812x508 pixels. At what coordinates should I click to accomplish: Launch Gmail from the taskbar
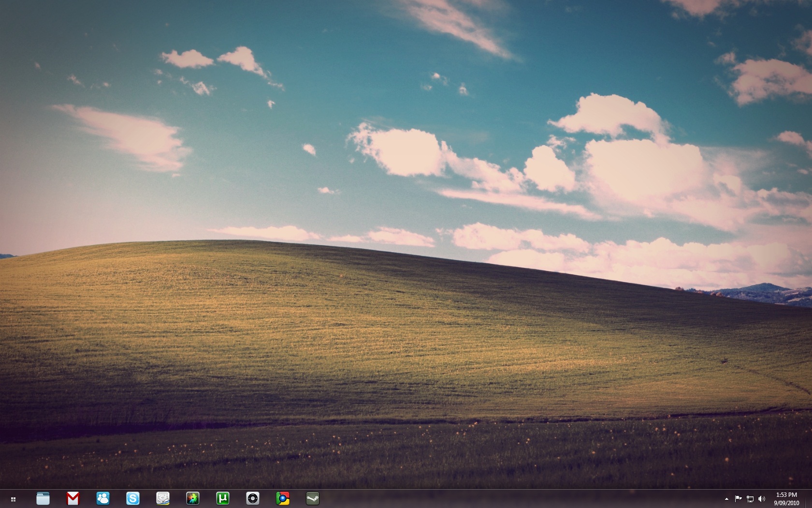click(73, 498)
